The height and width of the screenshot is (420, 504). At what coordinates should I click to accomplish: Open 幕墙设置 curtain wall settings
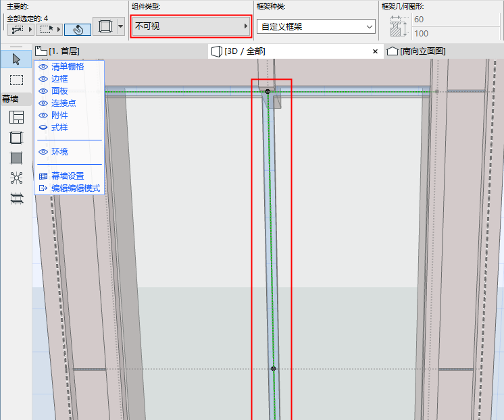click(x=61, y=176)
